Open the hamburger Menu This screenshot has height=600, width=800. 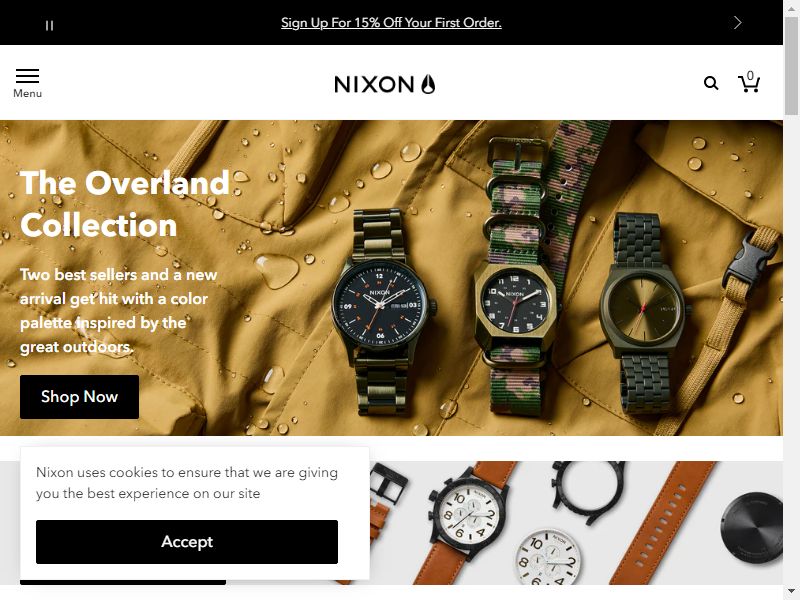point(28,83)
